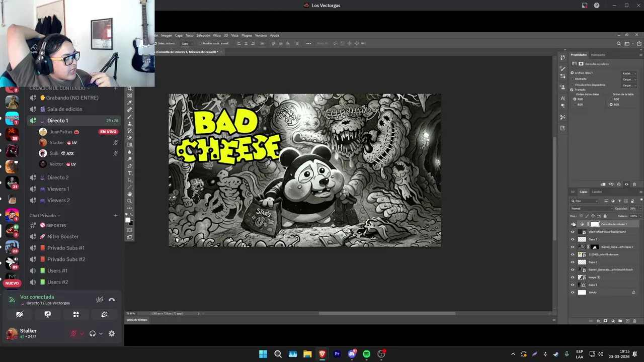Share screen in Discord voice panel
This screenshot has height=362, width=644.
pos(48,314)
